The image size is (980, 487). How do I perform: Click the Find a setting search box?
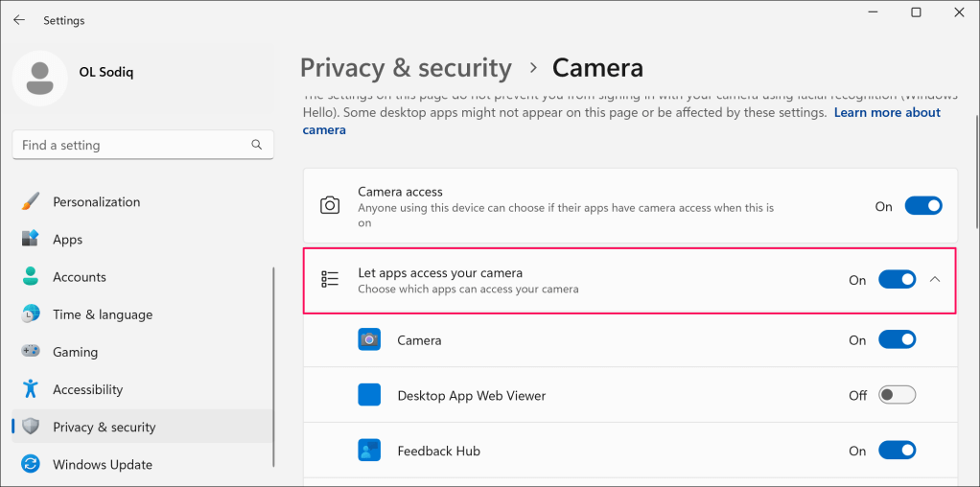pos(134,145)
